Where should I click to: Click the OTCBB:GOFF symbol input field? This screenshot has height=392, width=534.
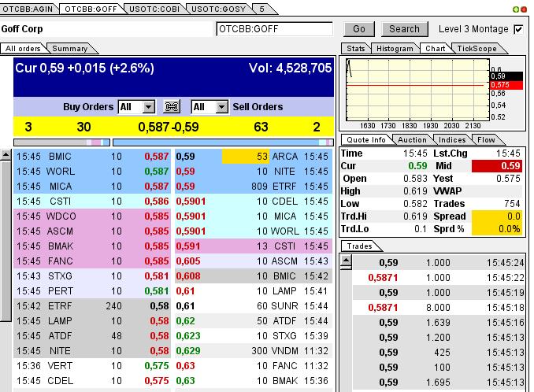click(274, 29)
